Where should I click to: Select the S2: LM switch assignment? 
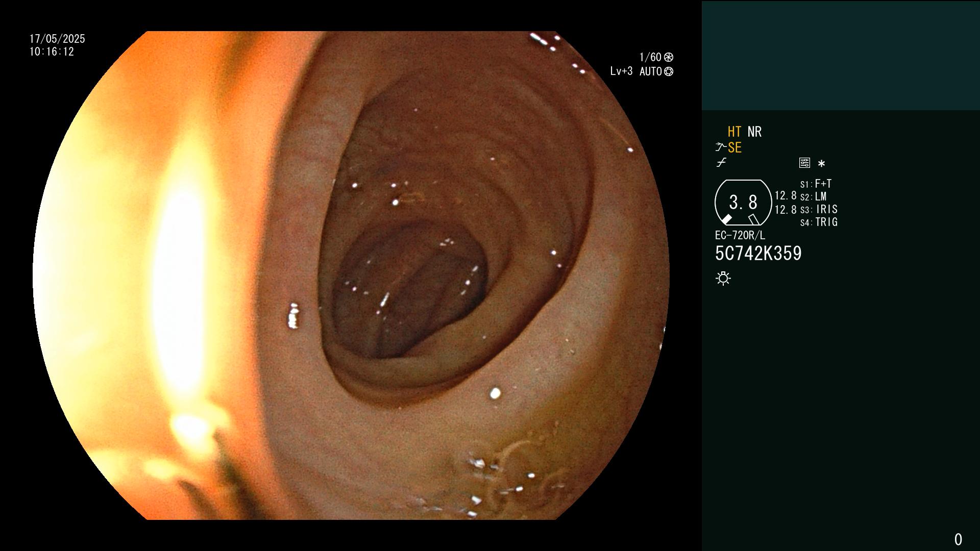(x=814, y=196)
